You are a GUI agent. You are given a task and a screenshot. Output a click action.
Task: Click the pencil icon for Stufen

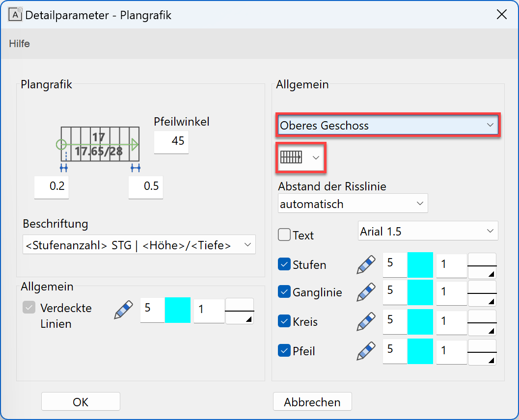tap(366, 265)
